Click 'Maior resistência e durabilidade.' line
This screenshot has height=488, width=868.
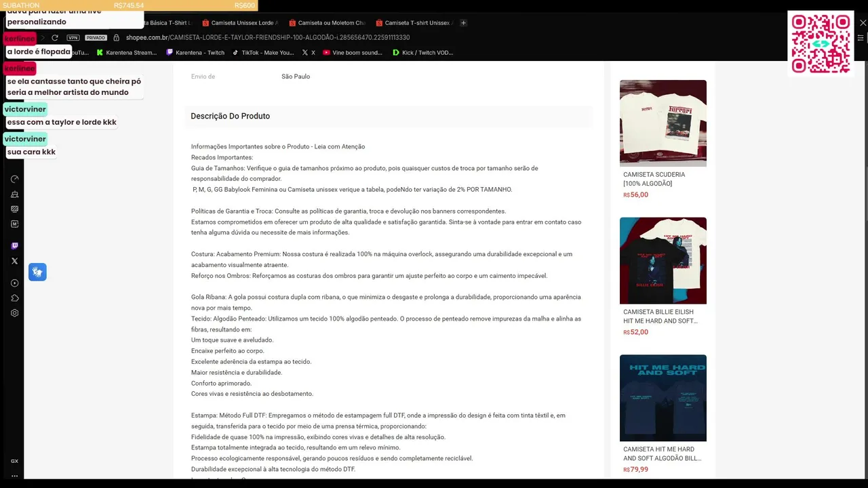tap(237, 372)
